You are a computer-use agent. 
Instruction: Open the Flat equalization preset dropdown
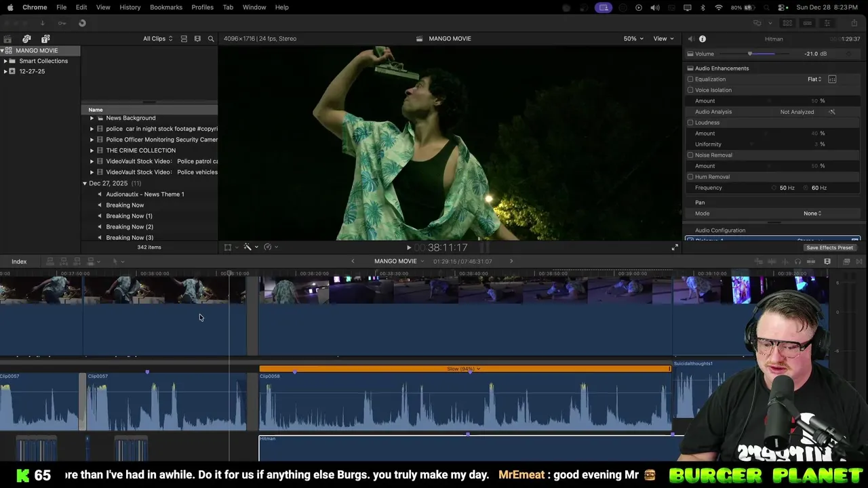point(814,79)
